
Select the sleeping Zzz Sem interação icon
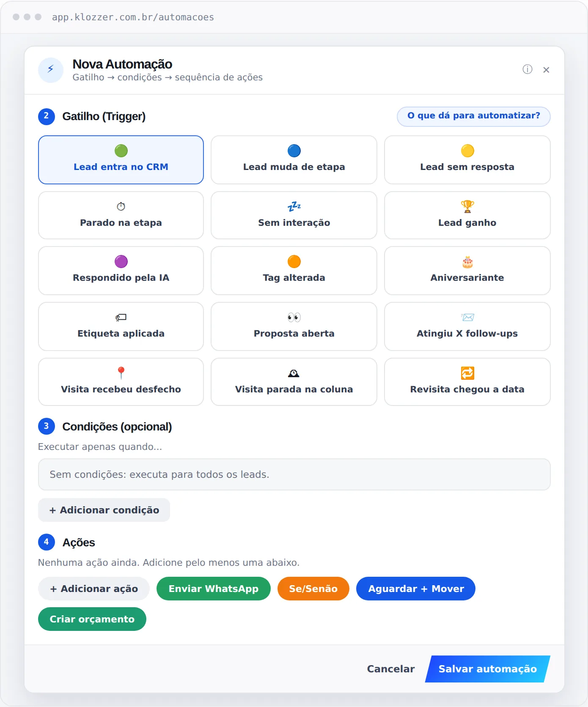(294, 206)
